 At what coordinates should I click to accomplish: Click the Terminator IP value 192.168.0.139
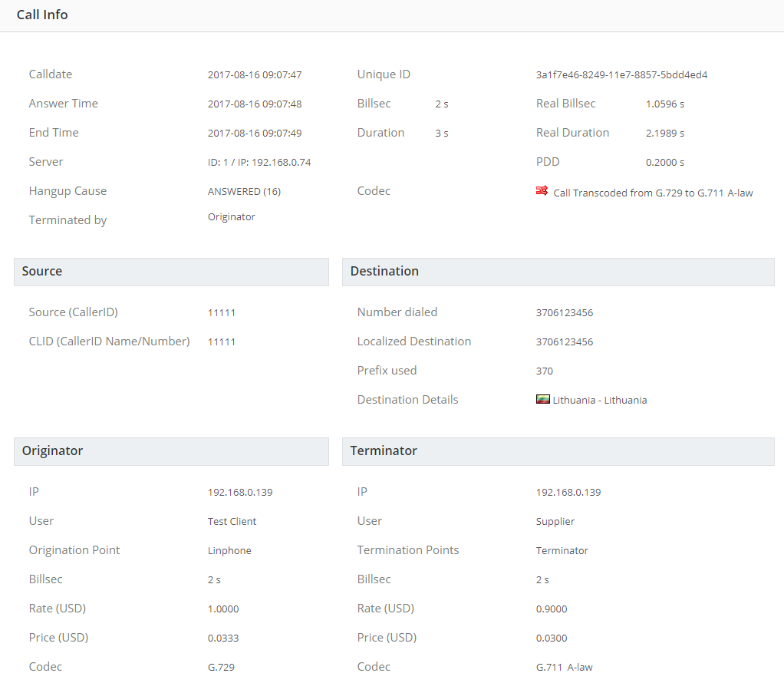coord(568,493)
